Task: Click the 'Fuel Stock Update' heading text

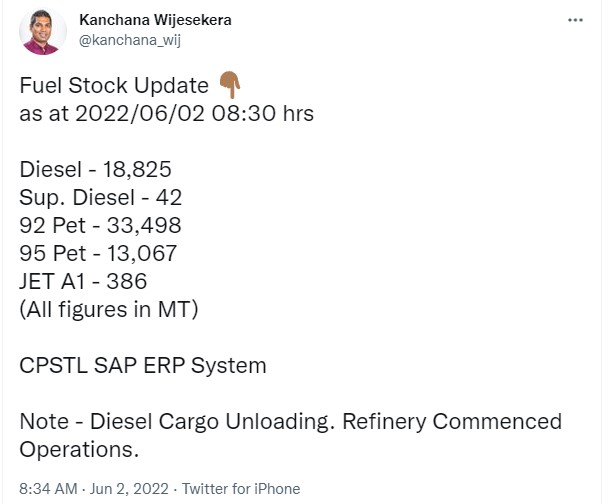Action: point(114,85)
